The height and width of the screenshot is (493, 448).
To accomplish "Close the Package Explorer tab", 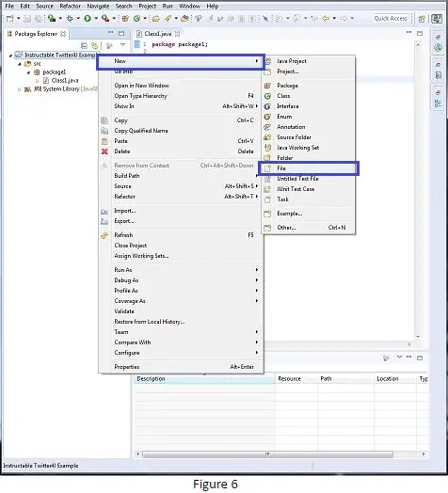I will pos(63,34).
